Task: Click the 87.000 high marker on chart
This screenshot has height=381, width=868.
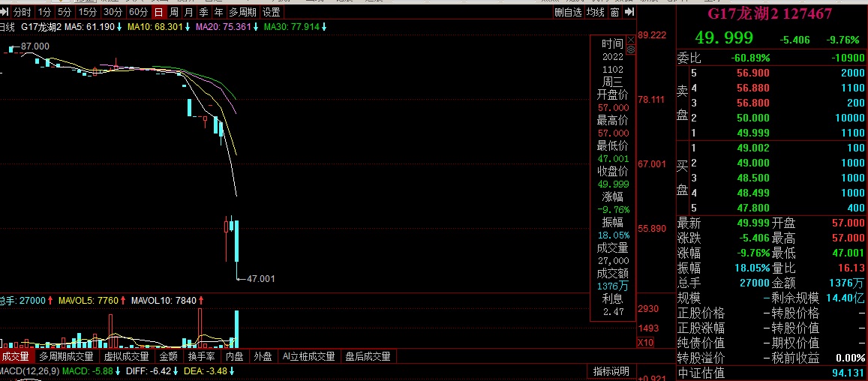Action: click(35, 46)
